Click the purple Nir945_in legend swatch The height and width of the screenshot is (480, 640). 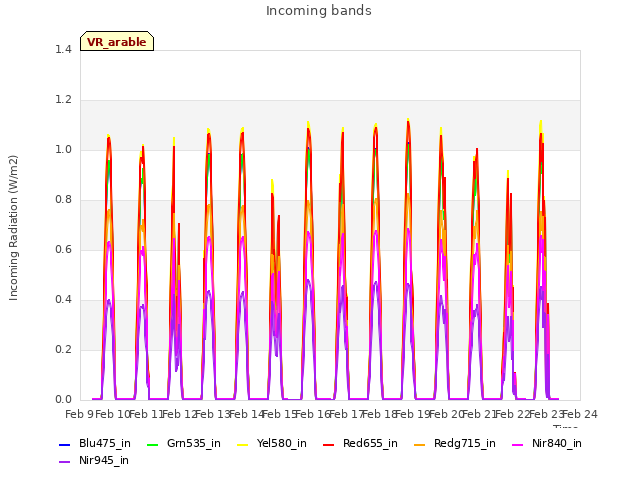tap(64, 462)
